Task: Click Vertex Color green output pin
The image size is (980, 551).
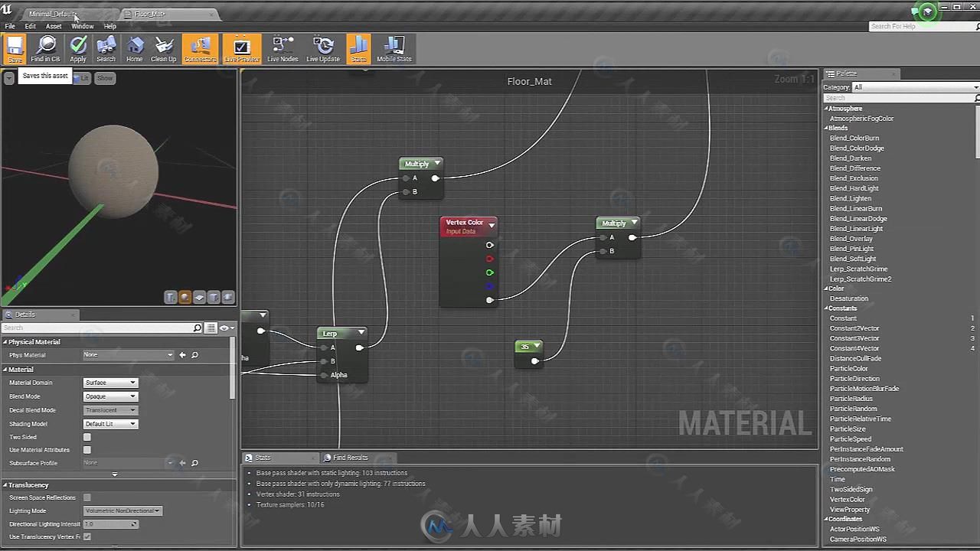Action: coord(489,272)
